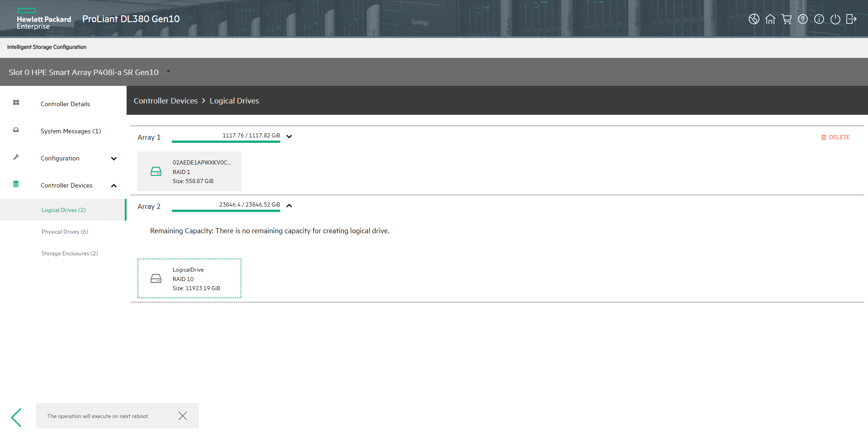Click the globe language icon
Screen dimensions: 868x442
(754, 19)
